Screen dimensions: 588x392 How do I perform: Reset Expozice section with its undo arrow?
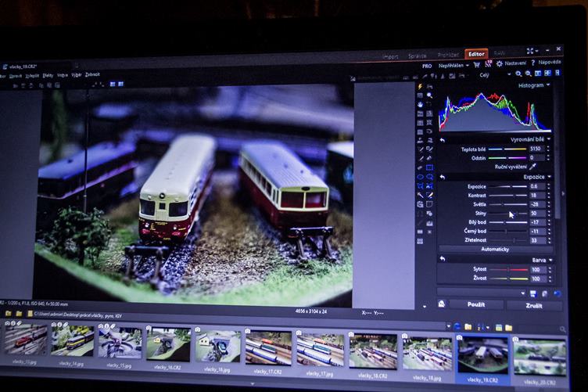tap(443, 177)
